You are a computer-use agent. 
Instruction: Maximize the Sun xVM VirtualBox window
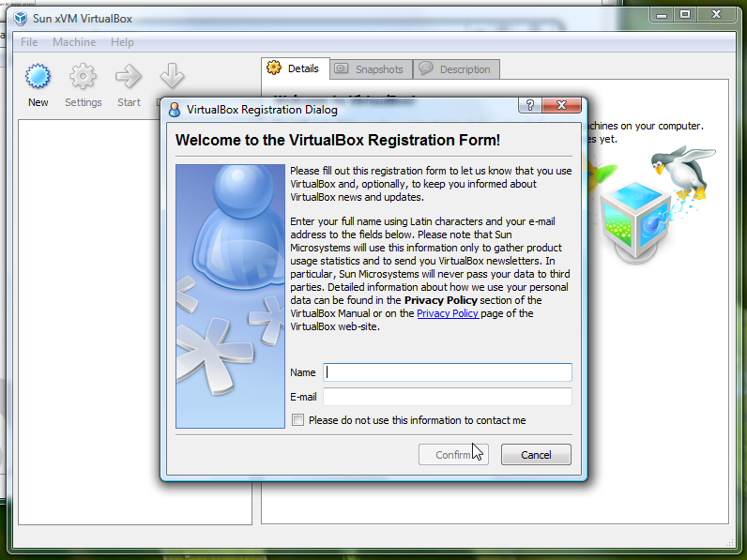[x=685, y=15]
